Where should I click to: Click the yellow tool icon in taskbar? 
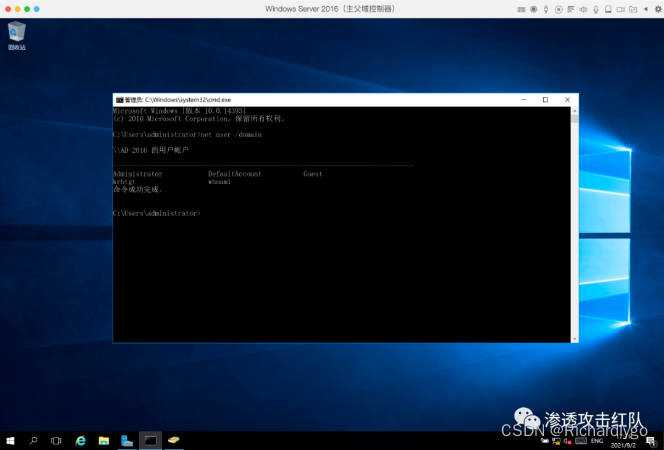pos(174,441)
